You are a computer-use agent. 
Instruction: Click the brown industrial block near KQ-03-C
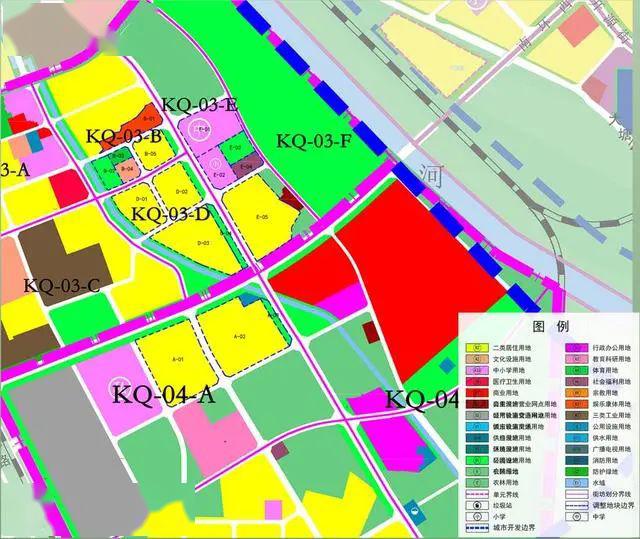click(x=65, y=263)
